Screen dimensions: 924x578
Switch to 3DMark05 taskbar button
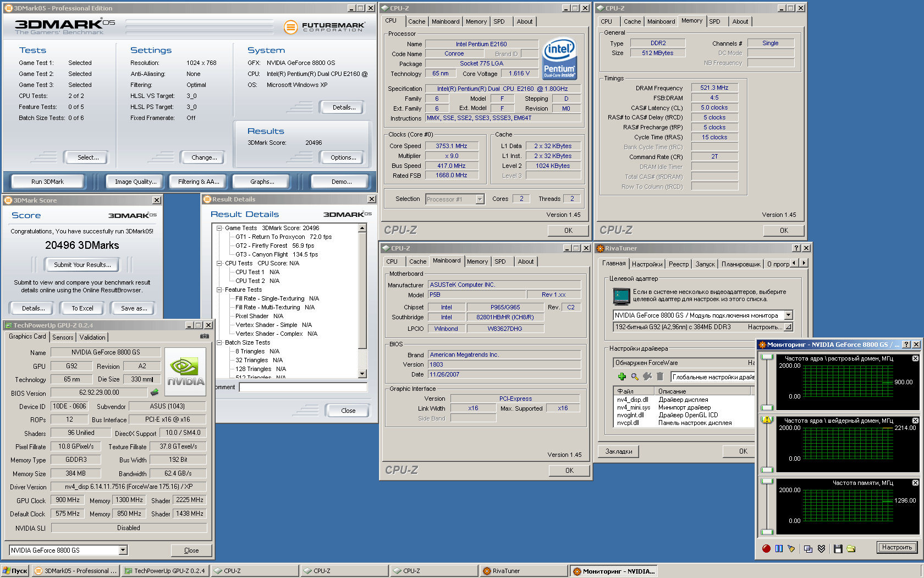pos(75,571)
